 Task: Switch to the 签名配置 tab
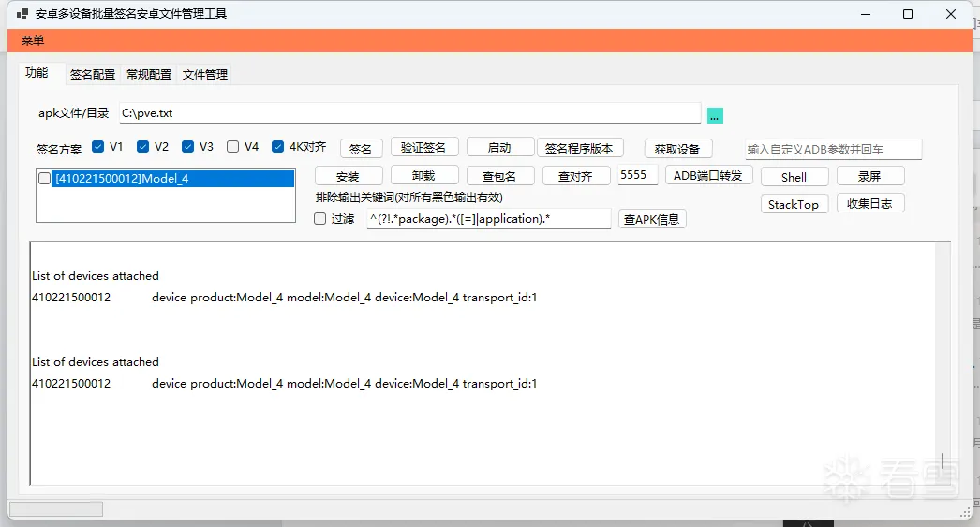(x=93, y=74)
